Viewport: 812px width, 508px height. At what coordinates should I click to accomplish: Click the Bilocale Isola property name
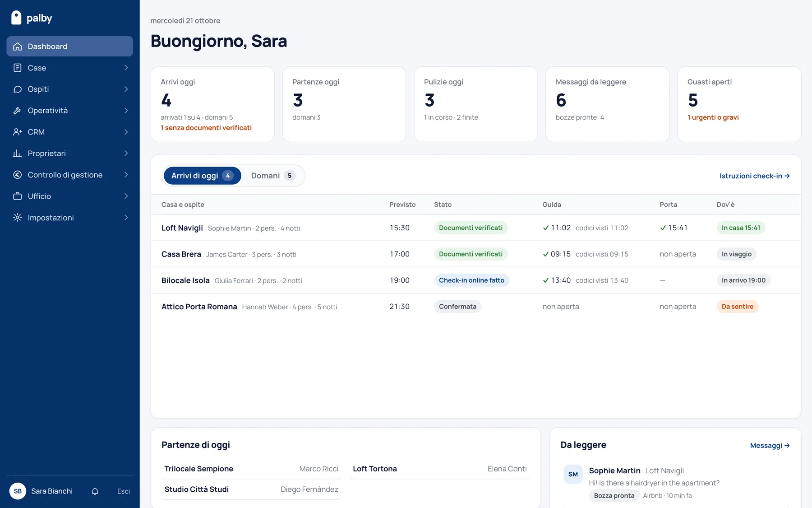(185, 280)
